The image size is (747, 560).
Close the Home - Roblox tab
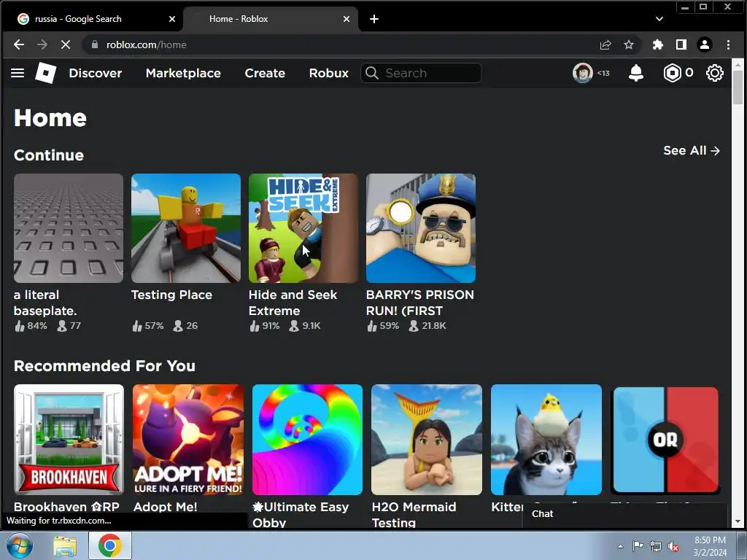tap(347, 19)
